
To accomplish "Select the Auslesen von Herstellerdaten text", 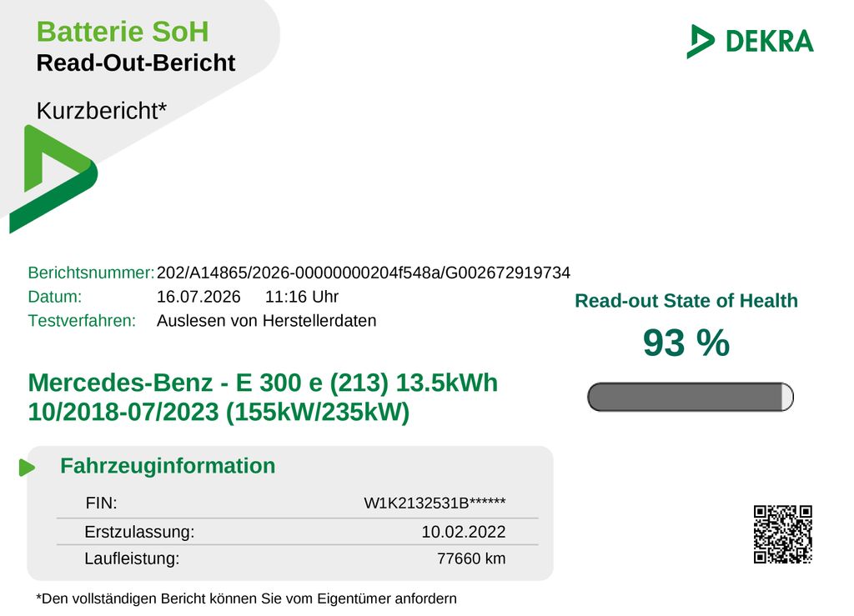I will (x=266, y=321).
